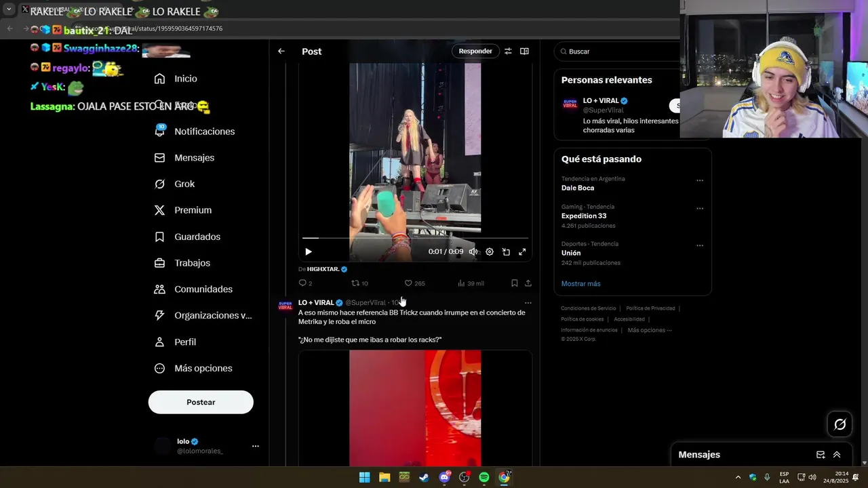Play the video
The height and width of the screenshot is (488, 868).
click(309, 252)
